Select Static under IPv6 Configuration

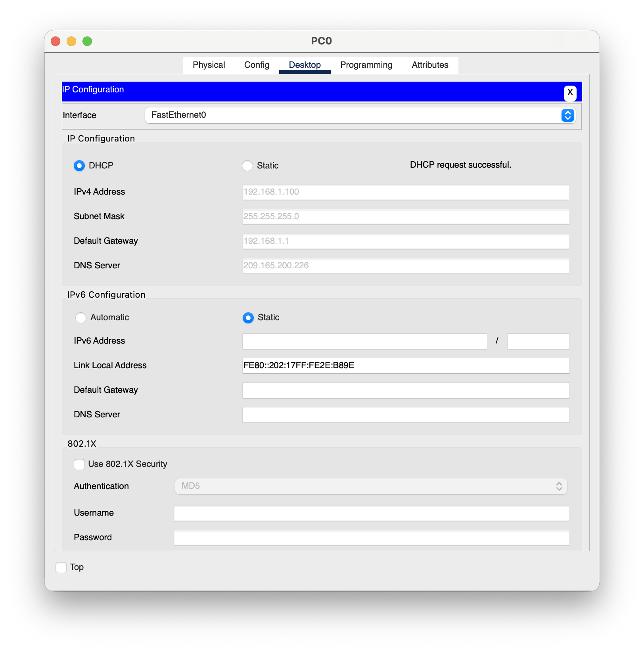click(x=248, y=318)
